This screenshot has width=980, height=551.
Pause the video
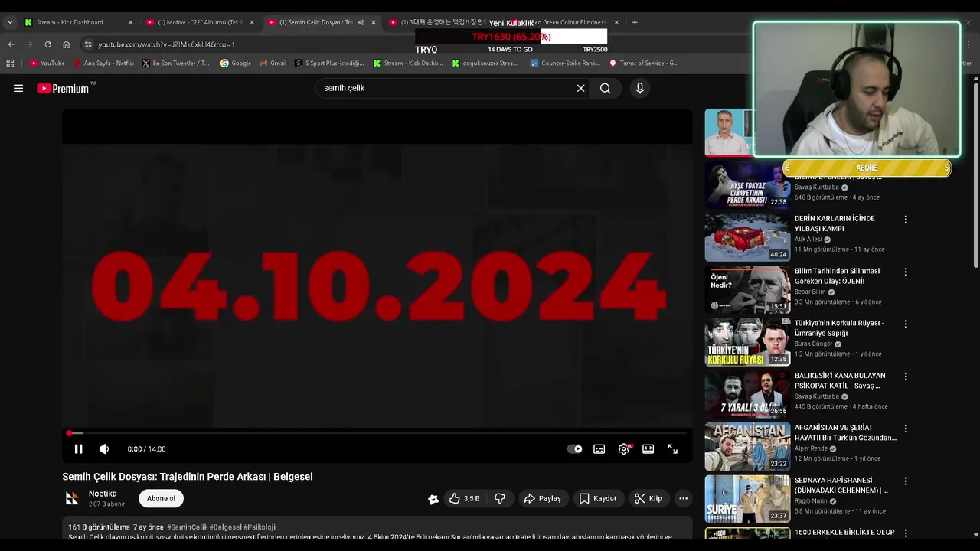(78, 449)
